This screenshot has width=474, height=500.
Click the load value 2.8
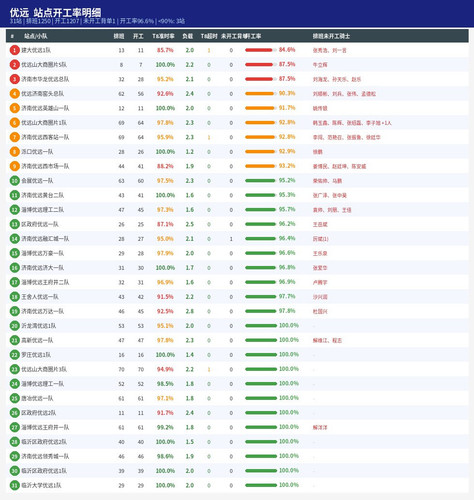click(x=190, y=311)
